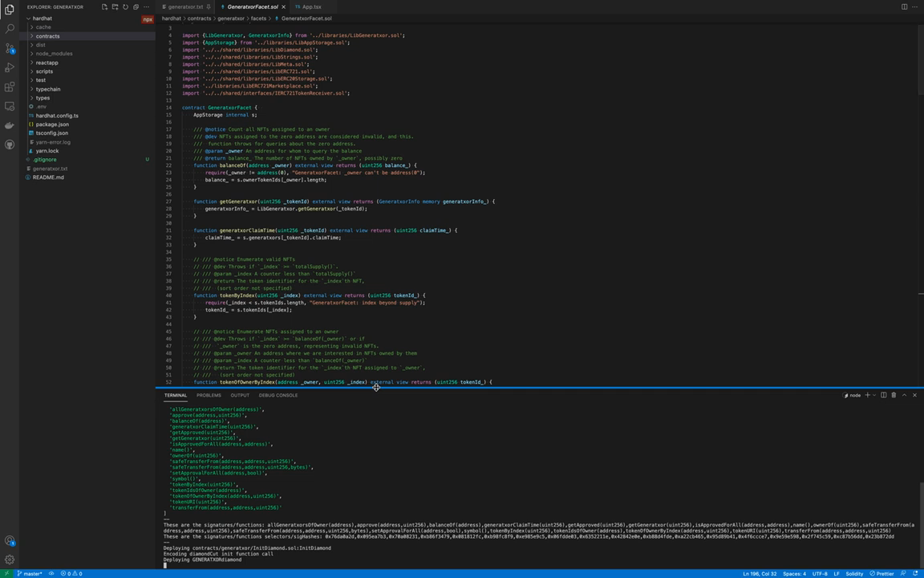Viewport: 924px width, 578px height.
Task: Open notifications bell in status bar
Action: click(x=914, y=573)
